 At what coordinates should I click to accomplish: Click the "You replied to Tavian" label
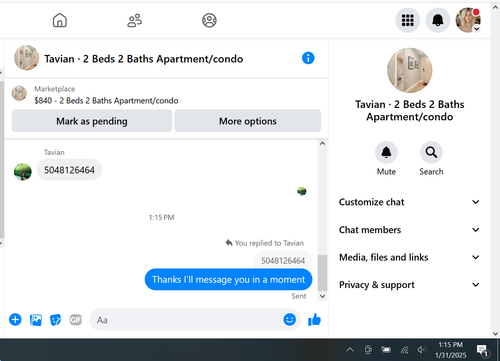point(265,243)
